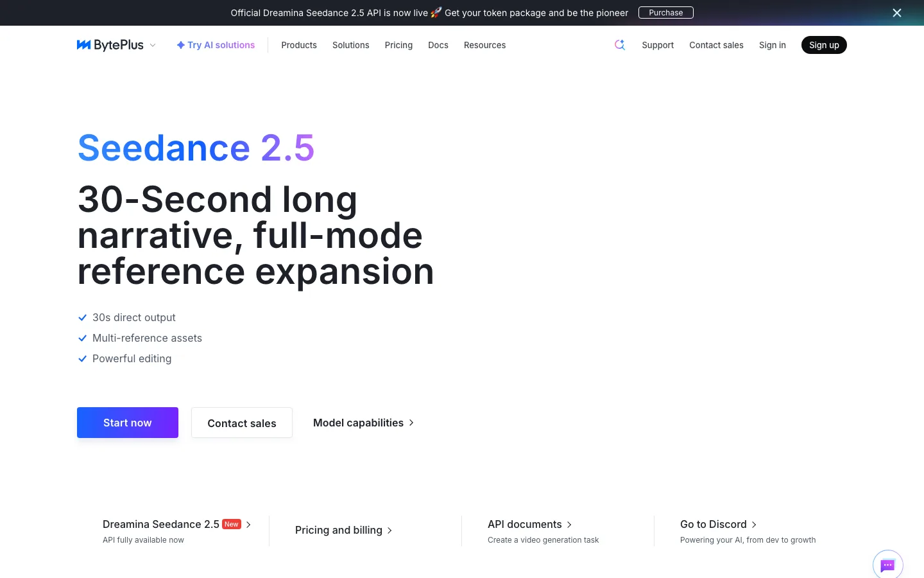Open the Support link
This screenshot has height=578, width=924.
pos(658,45)
